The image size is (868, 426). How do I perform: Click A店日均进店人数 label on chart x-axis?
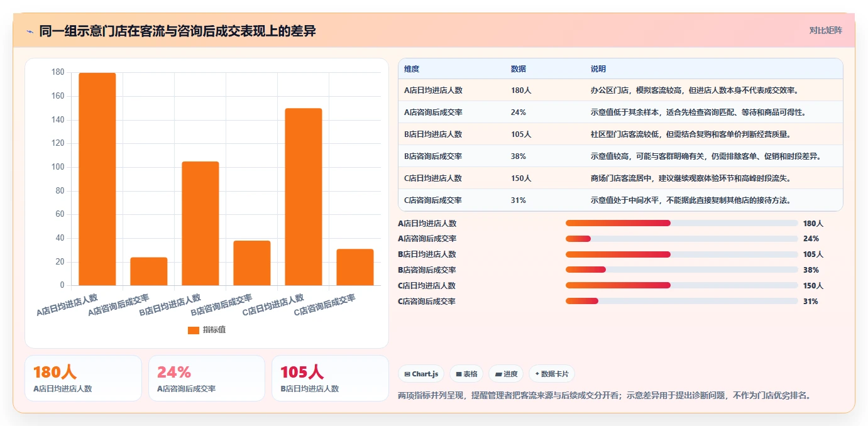(67, 304)
